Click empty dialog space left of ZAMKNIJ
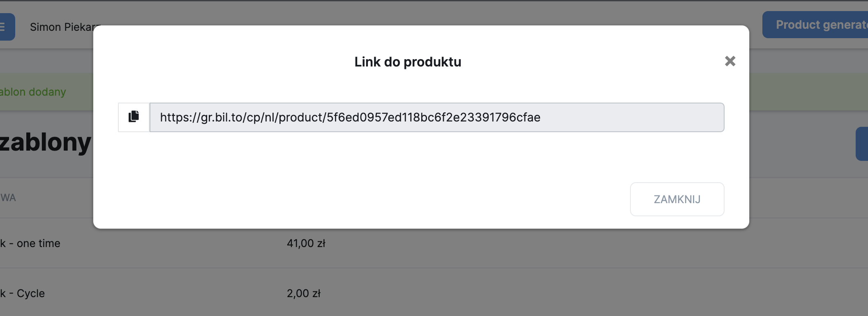The width and height of the screenshot is (868, 316). point(370,199)
